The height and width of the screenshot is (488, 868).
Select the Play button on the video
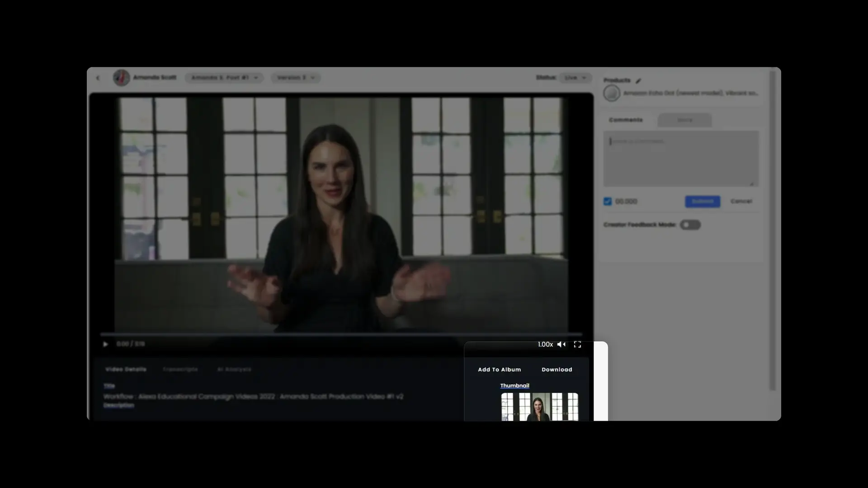(x=105, y=344)
